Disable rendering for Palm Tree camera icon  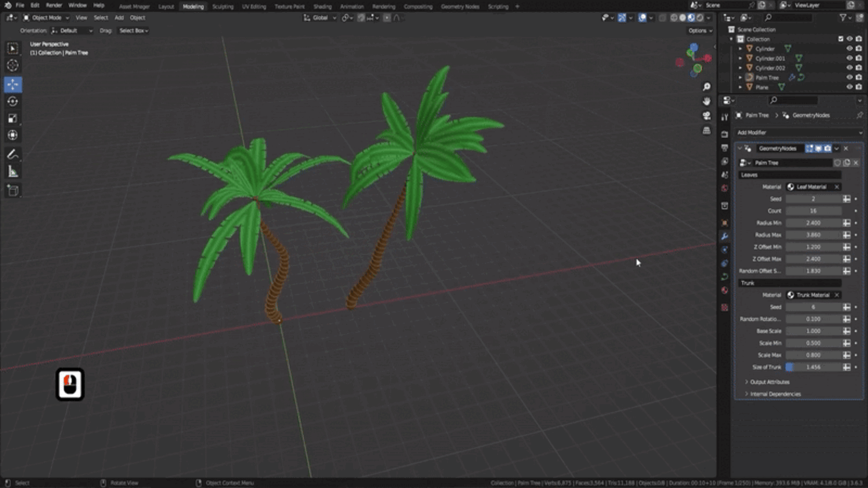[859, 77]
